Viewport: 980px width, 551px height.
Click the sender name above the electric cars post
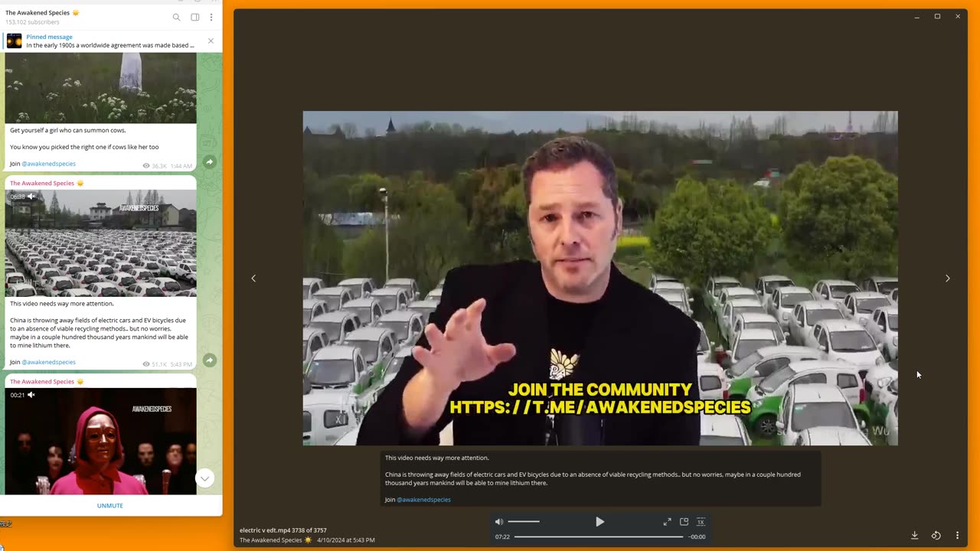tap(47, 184)
